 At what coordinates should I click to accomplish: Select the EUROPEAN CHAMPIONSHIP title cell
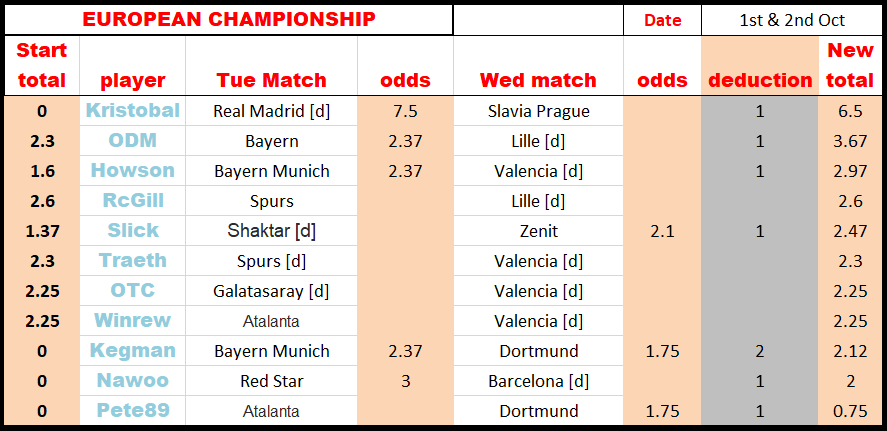229,20
